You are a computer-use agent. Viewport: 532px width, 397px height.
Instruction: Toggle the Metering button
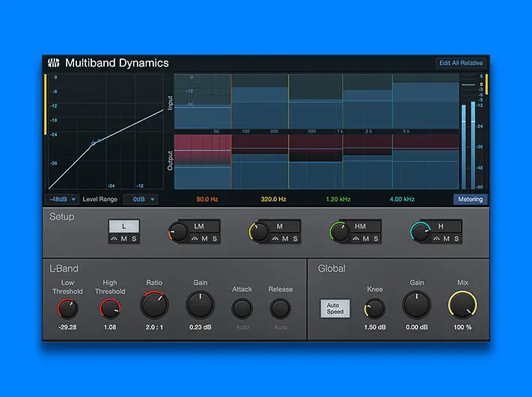pos(470,200)
